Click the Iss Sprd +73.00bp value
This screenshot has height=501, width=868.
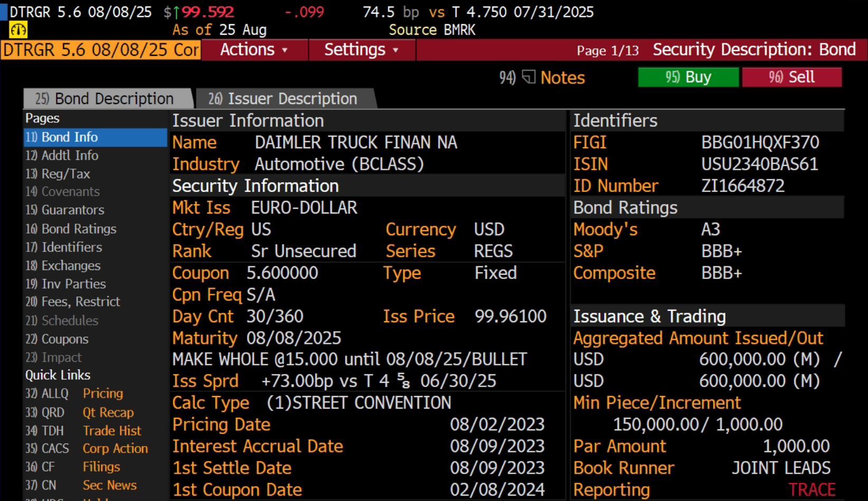tap(379, 381)
